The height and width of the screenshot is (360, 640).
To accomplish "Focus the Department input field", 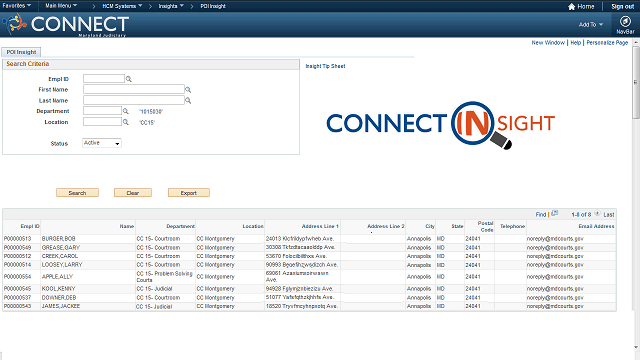I will (102, 111).
